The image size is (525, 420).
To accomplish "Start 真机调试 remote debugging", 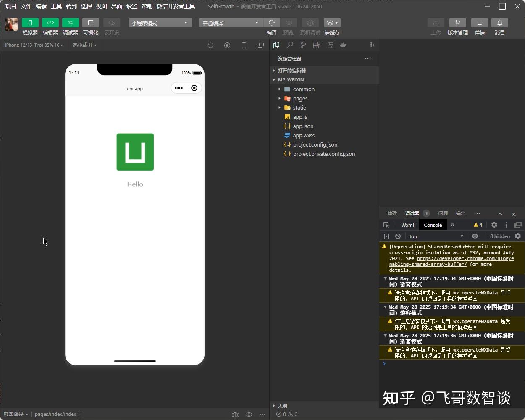I will [x=310, y=26].
